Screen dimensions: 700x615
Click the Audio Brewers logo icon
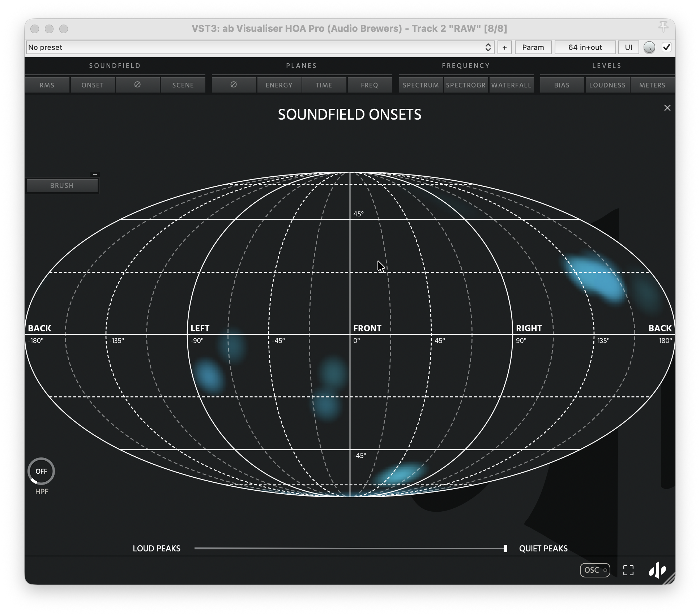(657, 570)
